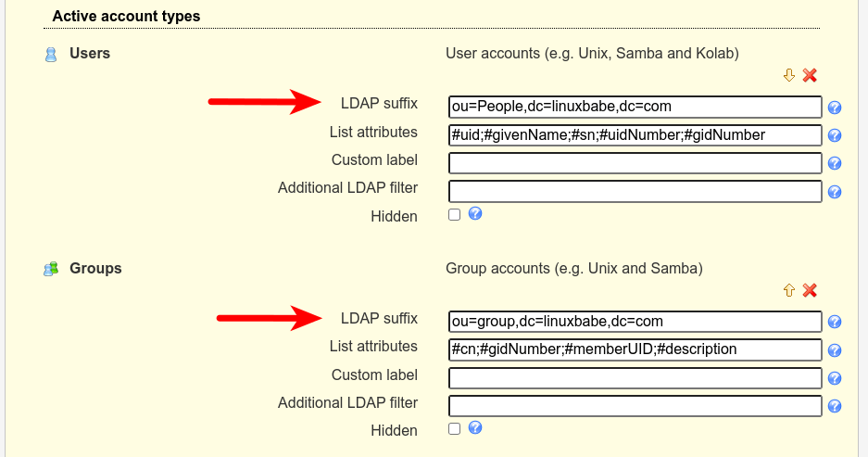The image size is (868, 457).
Task: Click the Users LDAP suffix field
Action: pos(635,107)
